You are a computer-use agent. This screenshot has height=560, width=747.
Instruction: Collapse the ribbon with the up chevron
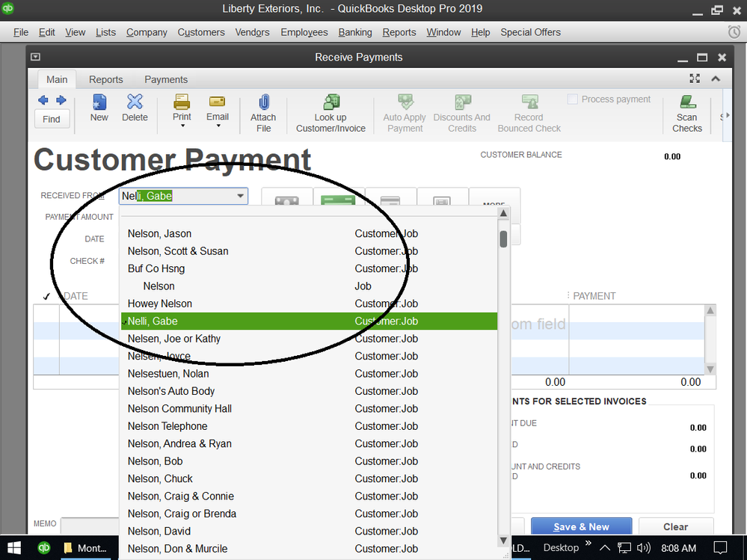(x=716, y=79)
